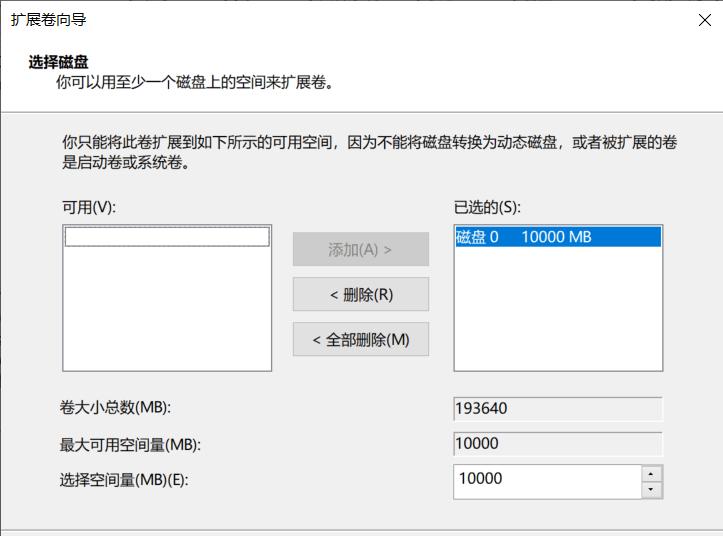Close the 扩展卷向导 dialog
Image resolution: width=723 pixels, height=536 pixels.
tap(705, 20)
